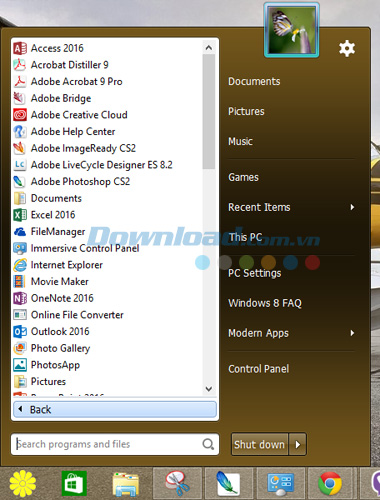380x500 pixels.
Task: Click the programs list scrollbar thumb
Action: click(209, 112)
